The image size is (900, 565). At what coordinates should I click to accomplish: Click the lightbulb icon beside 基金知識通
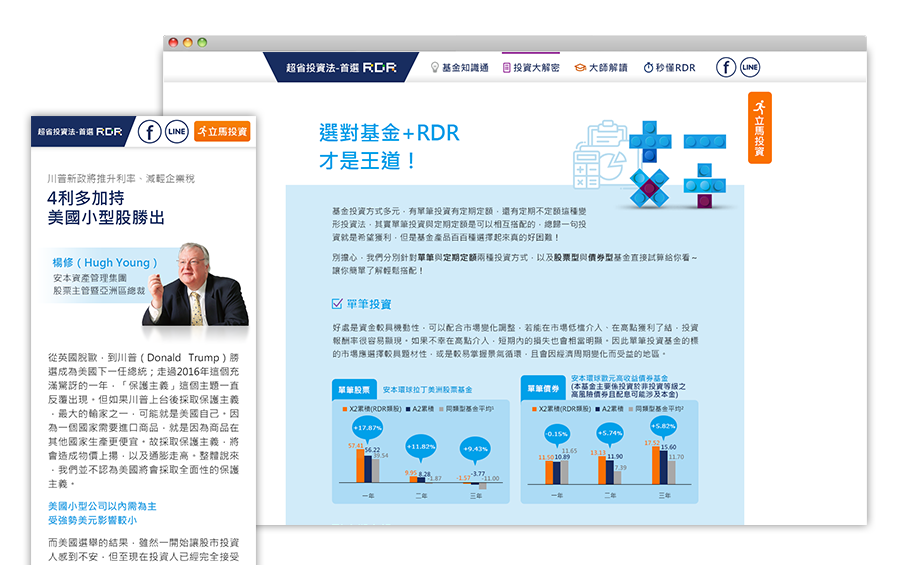(x=435, y=68)
